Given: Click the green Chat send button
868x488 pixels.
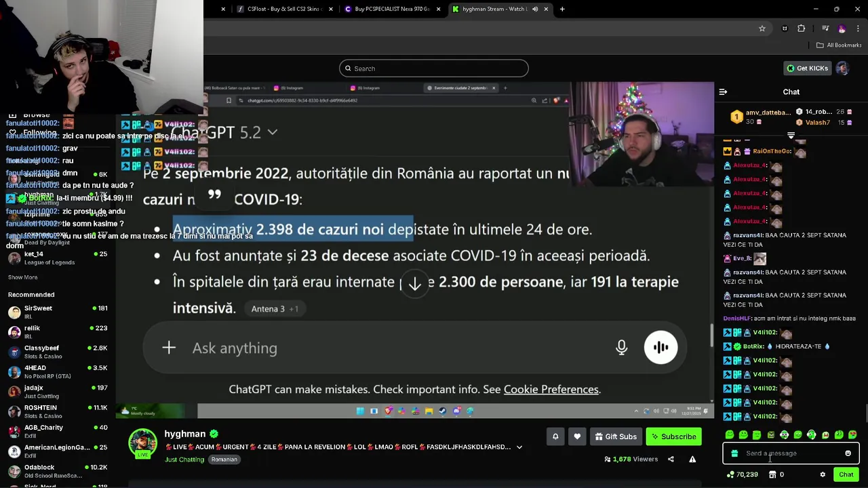Looking at the screenshot, I should click(846, 474).
